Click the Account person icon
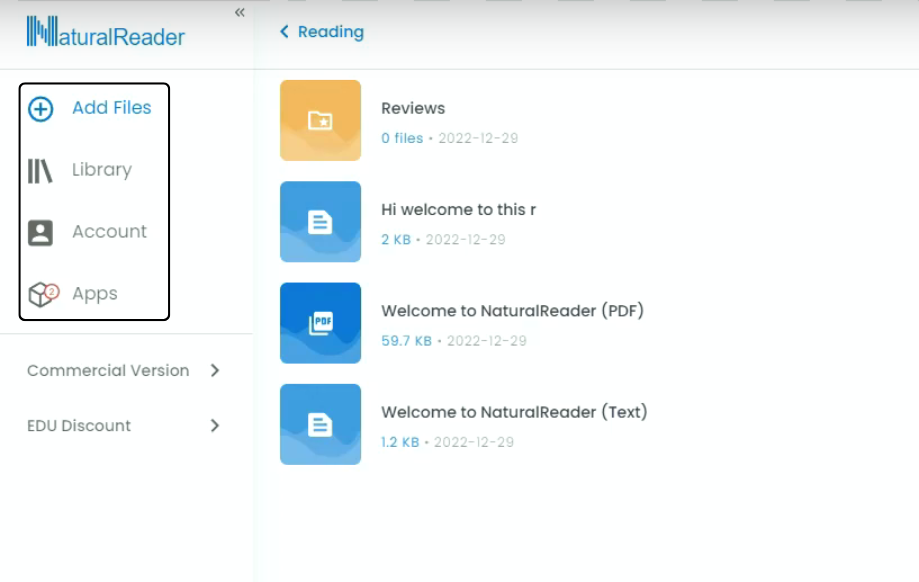The width and height of the screenshot is (919, 582). point(40,233)
